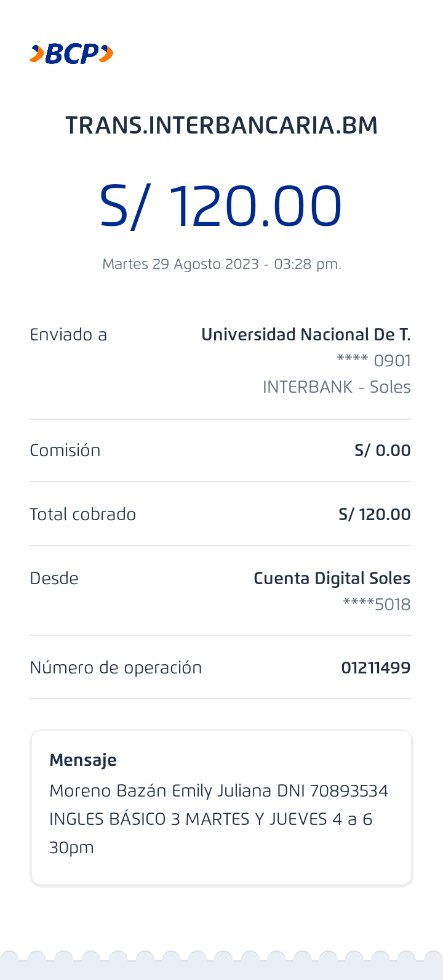Click the TRANS.INTERBANCARIA.BM title
This screenshot has width=443, height=980.
[x=221, y=126]
